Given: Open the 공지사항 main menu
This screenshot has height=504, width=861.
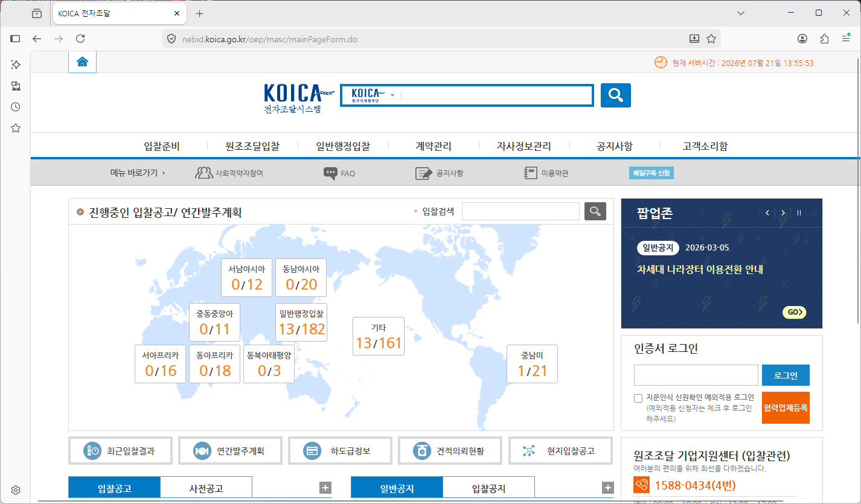Looking at the screenshot, I should (615, 146).
